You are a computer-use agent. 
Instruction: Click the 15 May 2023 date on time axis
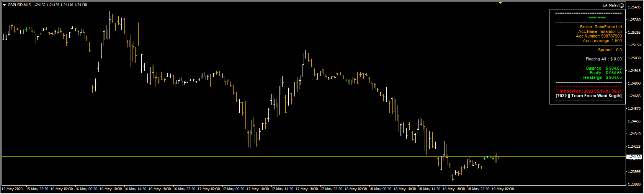pyautogui.click(x=12, y=189)
